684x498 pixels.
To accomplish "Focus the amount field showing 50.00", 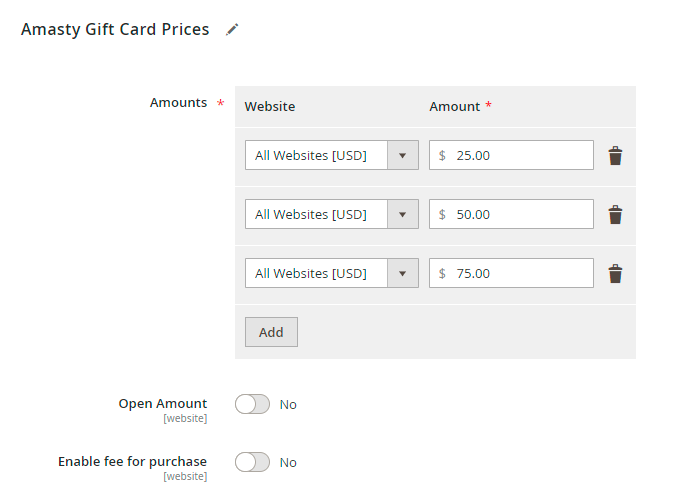I will coord(520,215).
